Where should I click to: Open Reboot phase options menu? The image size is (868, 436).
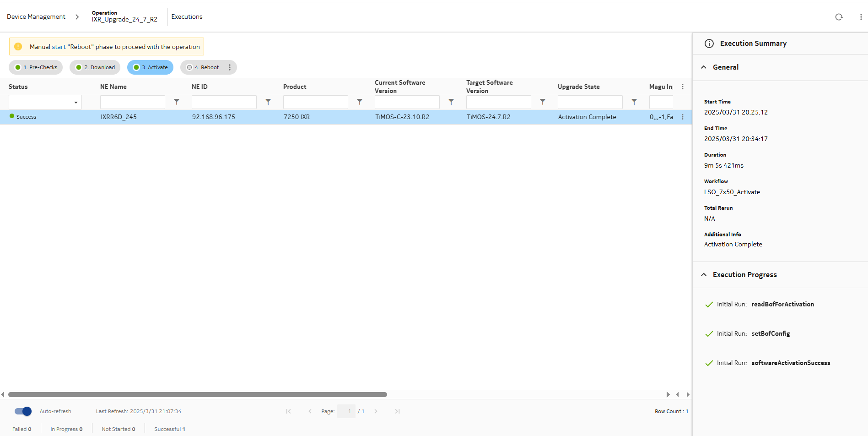click(230, 67)
